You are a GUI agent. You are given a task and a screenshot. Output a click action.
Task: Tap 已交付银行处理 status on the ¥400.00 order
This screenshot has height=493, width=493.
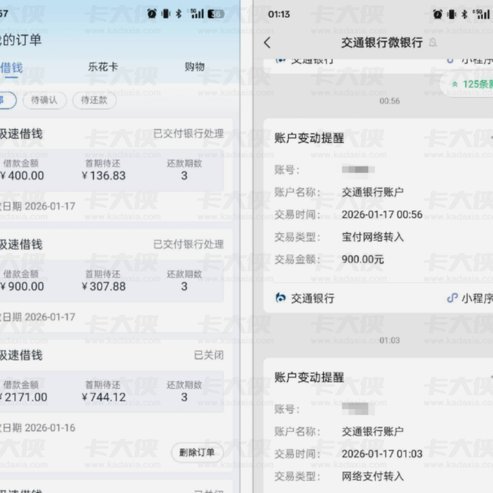[x=188, y=133]
